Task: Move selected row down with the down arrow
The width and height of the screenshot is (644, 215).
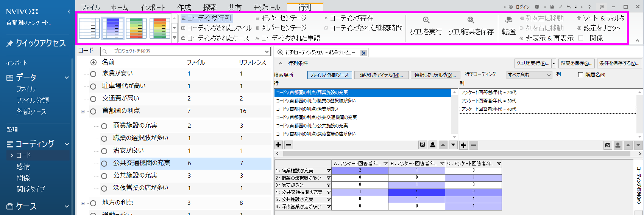Action: [x=453, y=145]
